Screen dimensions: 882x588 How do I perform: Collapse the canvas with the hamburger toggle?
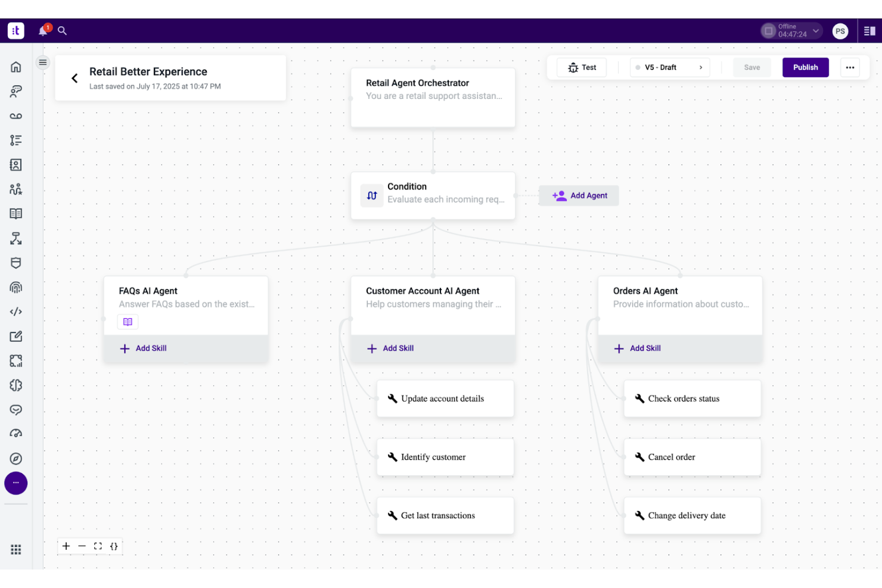tap(42, 61)
